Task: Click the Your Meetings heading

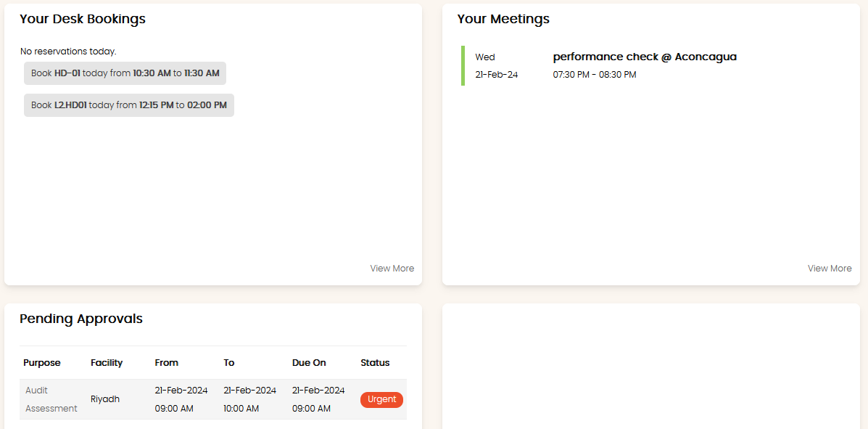Action: click(503, 19)
